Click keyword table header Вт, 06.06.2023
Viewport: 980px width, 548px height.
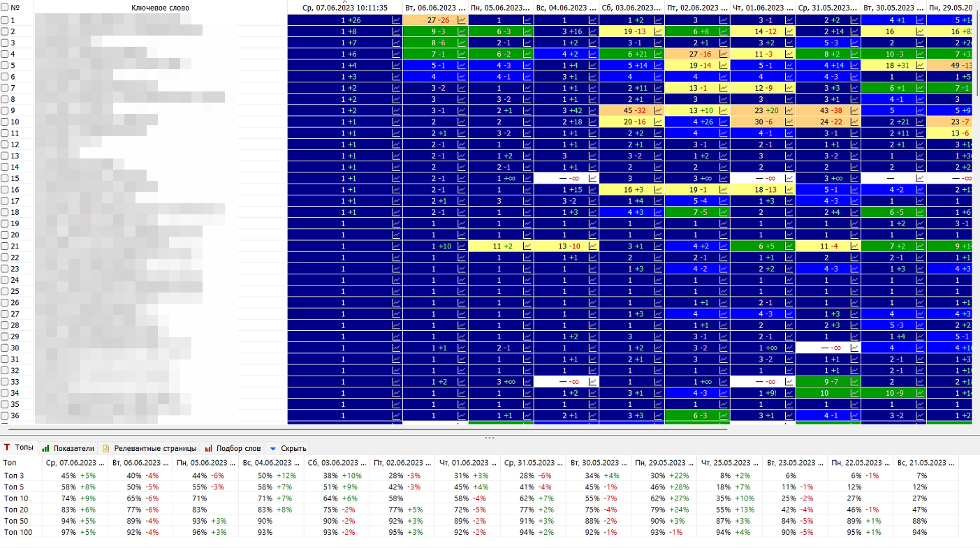tap(435, 8)
